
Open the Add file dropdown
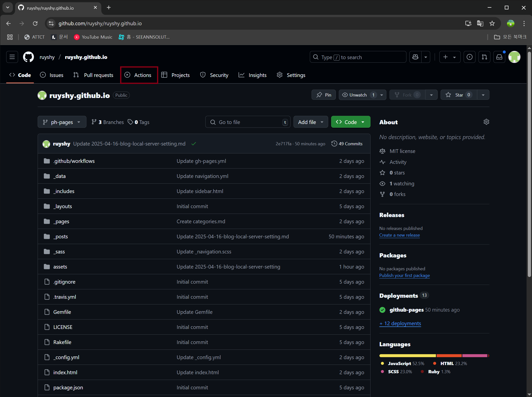[310, 122]
